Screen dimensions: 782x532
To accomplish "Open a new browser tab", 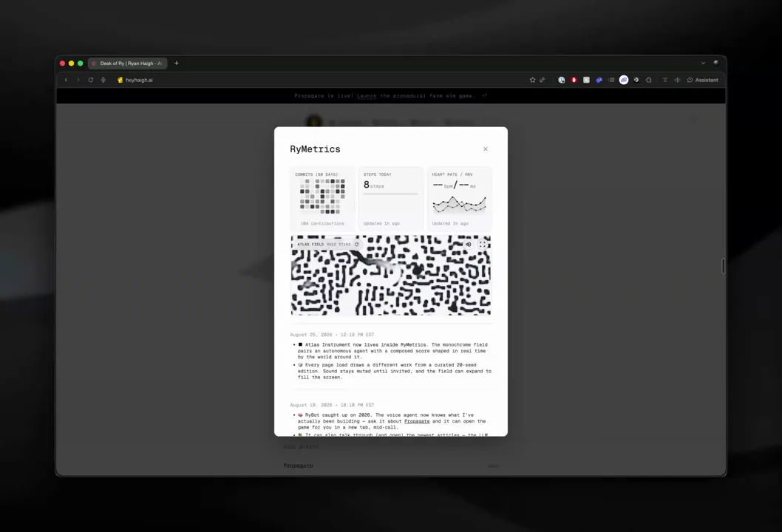I will 176,64.
